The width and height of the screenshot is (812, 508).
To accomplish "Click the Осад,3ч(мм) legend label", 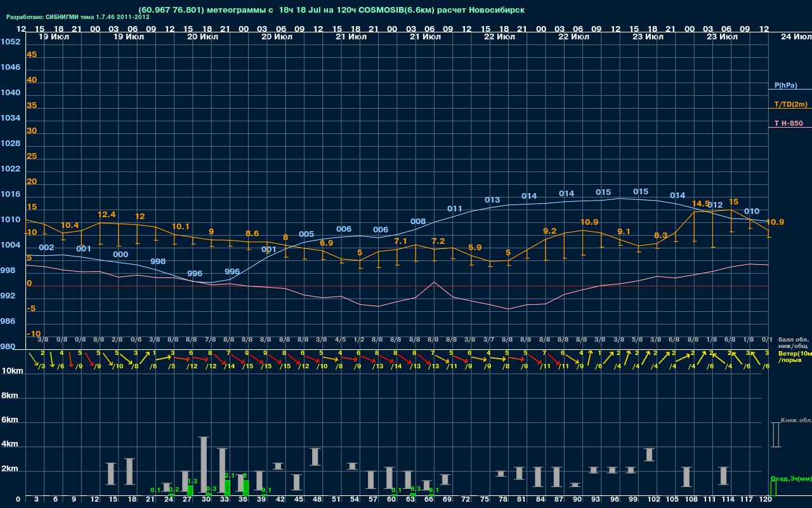I will pos(791,478).
